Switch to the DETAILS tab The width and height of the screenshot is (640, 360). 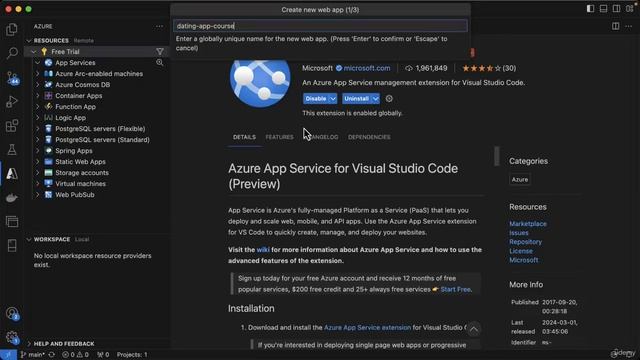244,137
